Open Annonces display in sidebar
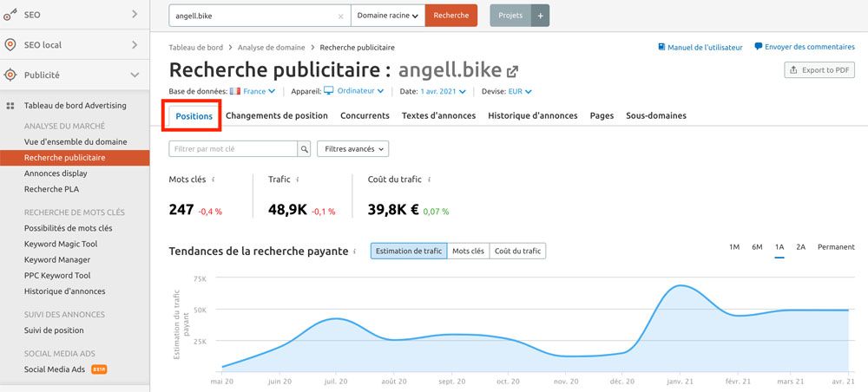The width and height of the screenshot is (868, 392). click(x=56, y=173)
